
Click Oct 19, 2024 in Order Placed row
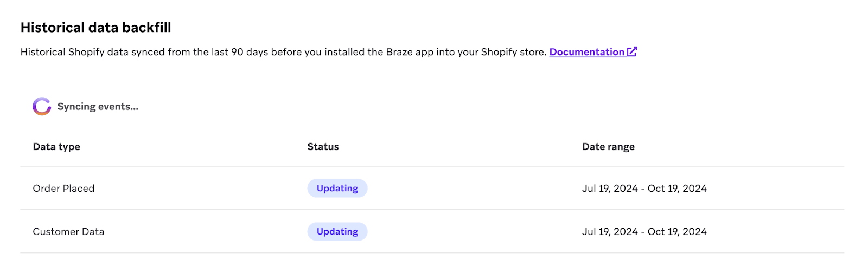(677, 189)
